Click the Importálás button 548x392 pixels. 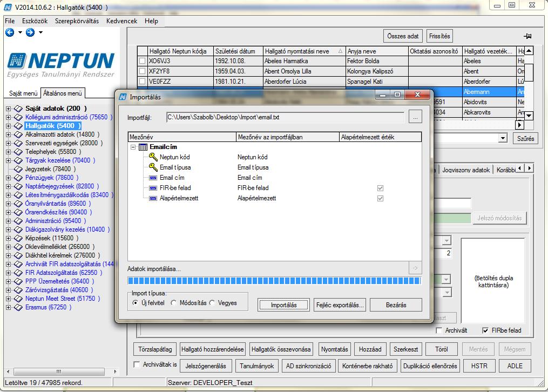point(283,305)
